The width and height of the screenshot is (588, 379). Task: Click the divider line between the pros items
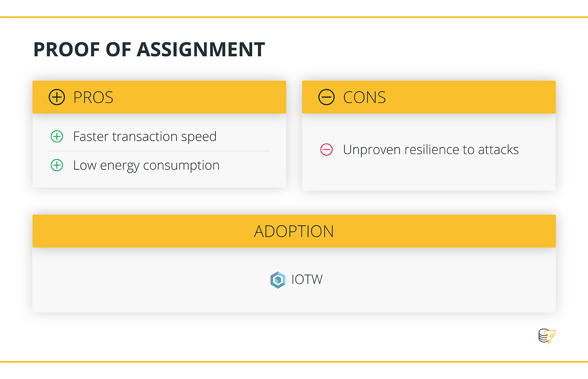pos(159,151)
